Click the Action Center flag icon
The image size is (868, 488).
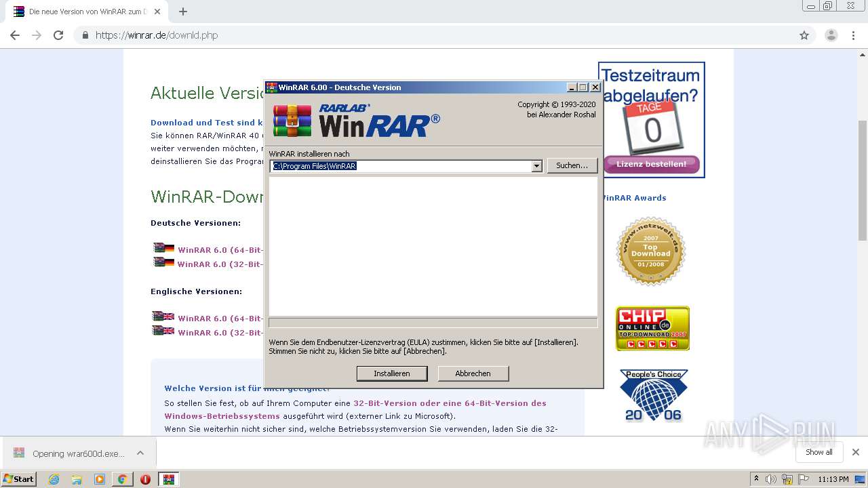pos(803,479)
